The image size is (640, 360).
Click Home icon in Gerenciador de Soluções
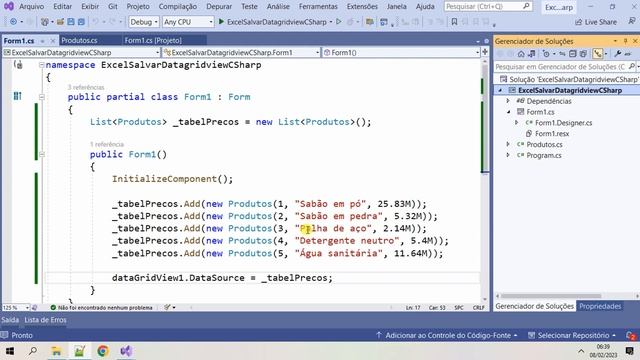click(521, 54)
